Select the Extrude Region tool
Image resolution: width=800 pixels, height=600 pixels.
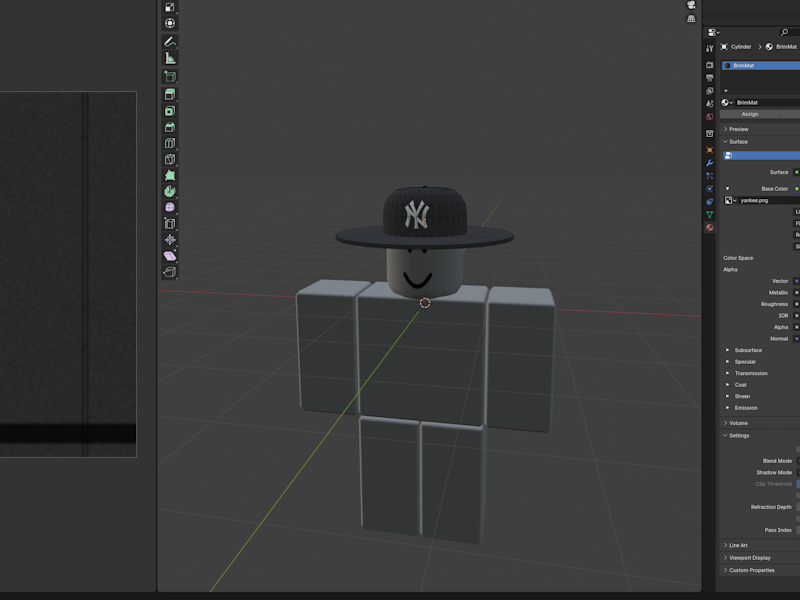tap(170, 94)
